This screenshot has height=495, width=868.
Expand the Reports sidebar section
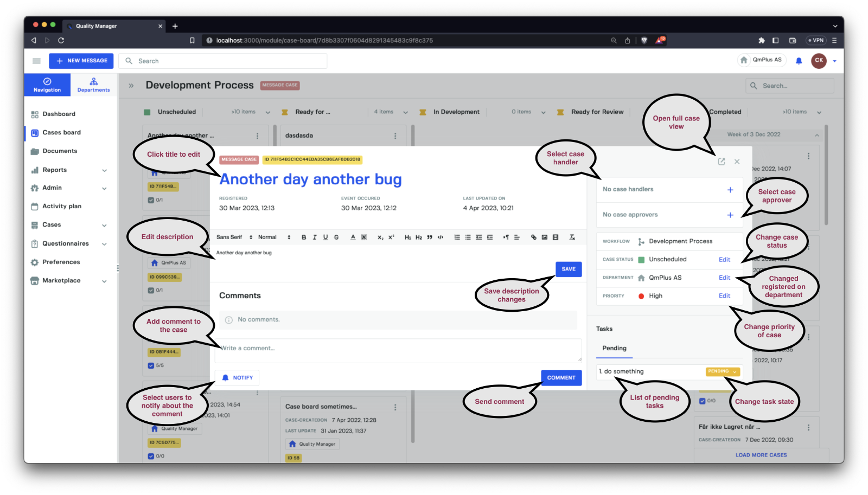[x=104, y=170]
